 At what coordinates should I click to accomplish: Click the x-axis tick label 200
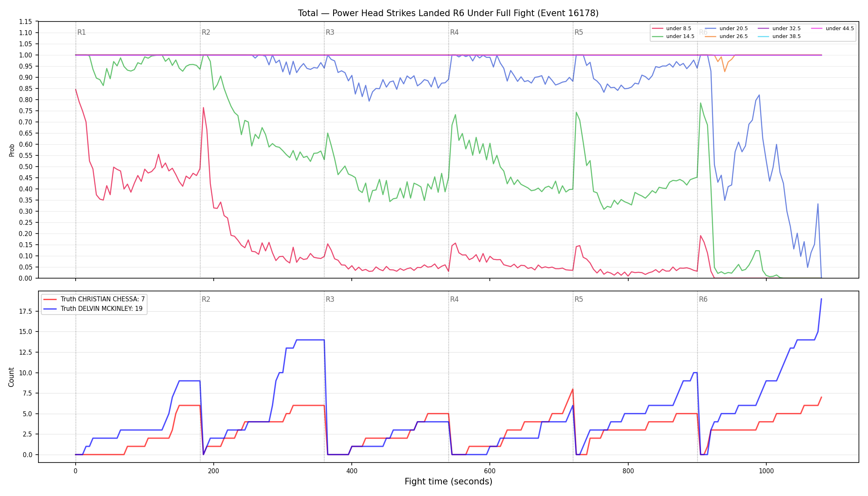point(214,471)
